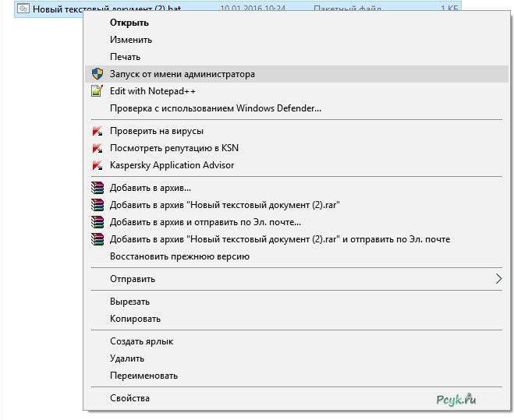Expand the 'Отправить' submenu arrow

(498, 279)
